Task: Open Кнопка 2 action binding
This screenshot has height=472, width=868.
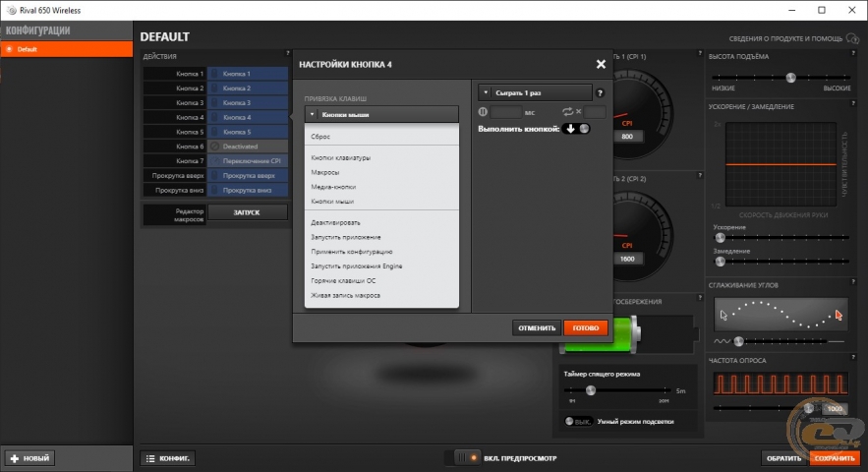Action: tap(248, 88)
